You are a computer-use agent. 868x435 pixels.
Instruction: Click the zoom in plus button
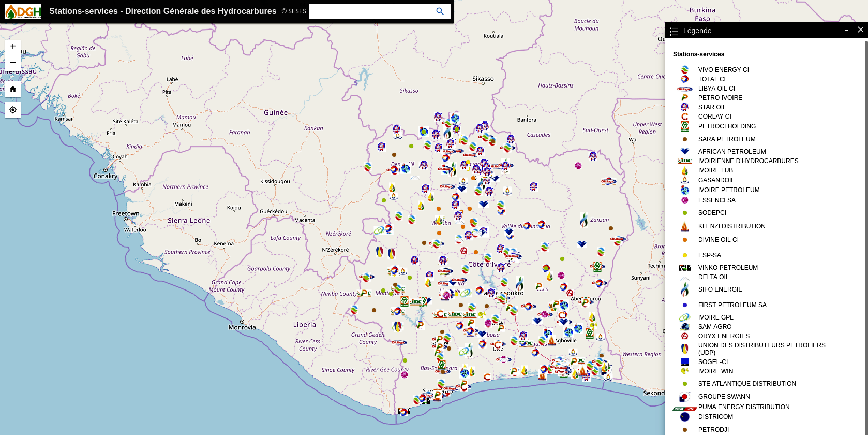tap(13, 47)
